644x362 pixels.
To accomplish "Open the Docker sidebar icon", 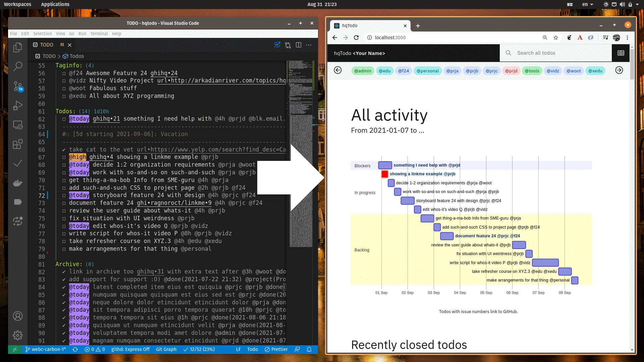I will coord(18,183).
